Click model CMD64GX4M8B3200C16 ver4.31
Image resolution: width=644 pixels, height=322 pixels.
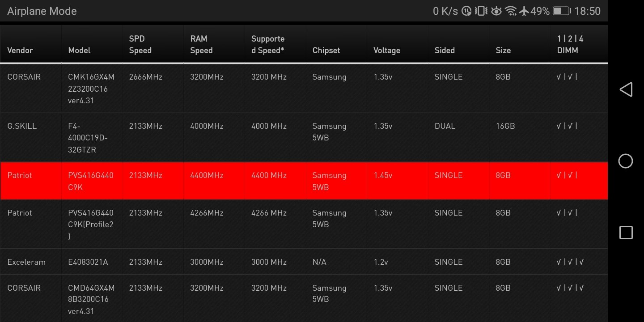91,299
